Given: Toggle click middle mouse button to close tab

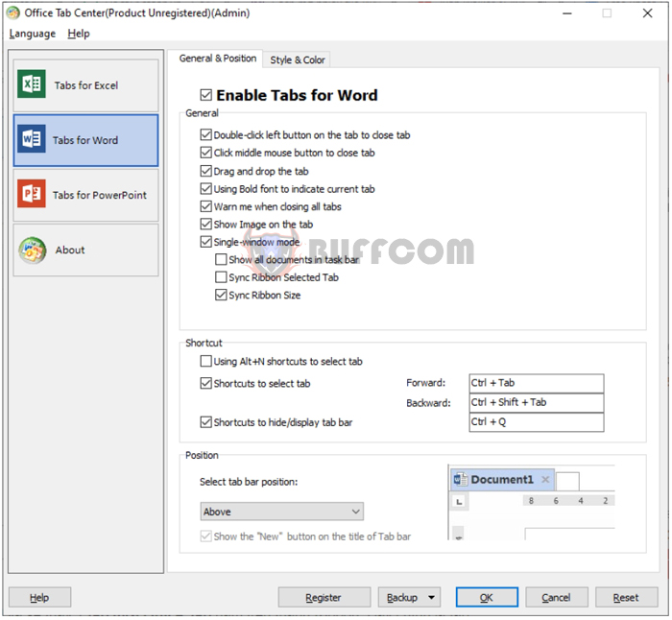Looking at the screenshot, I should pos(206,153).
